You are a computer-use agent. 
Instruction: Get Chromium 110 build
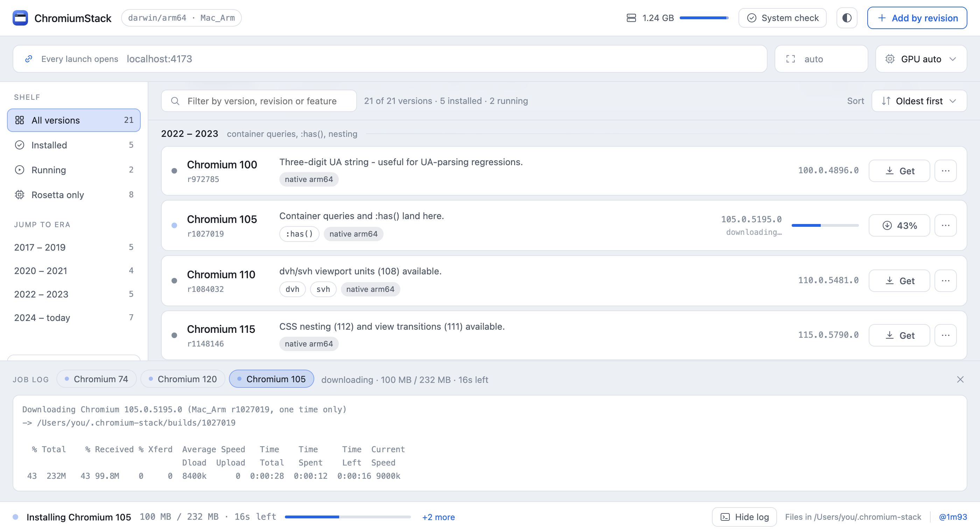coord(899,281)
